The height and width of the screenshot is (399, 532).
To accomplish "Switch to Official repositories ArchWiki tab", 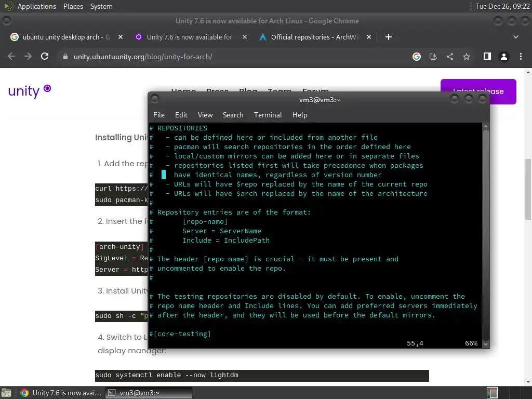I will (314, 37).
